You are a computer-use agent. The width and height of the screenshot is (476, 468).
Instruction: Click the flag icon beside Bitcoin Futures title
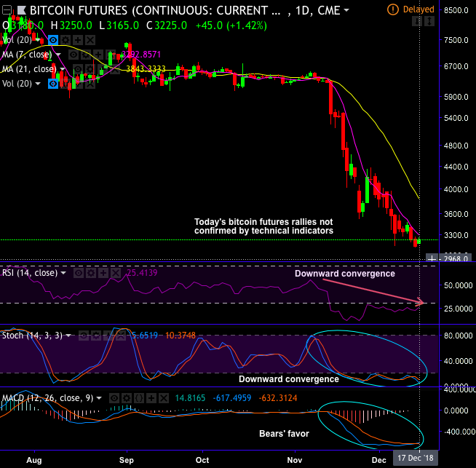coord(22,11)
